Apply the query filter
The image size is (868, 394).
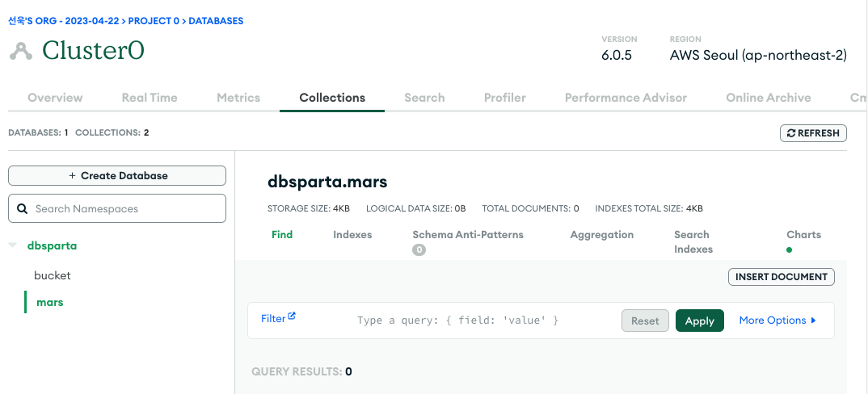(700, 321)
